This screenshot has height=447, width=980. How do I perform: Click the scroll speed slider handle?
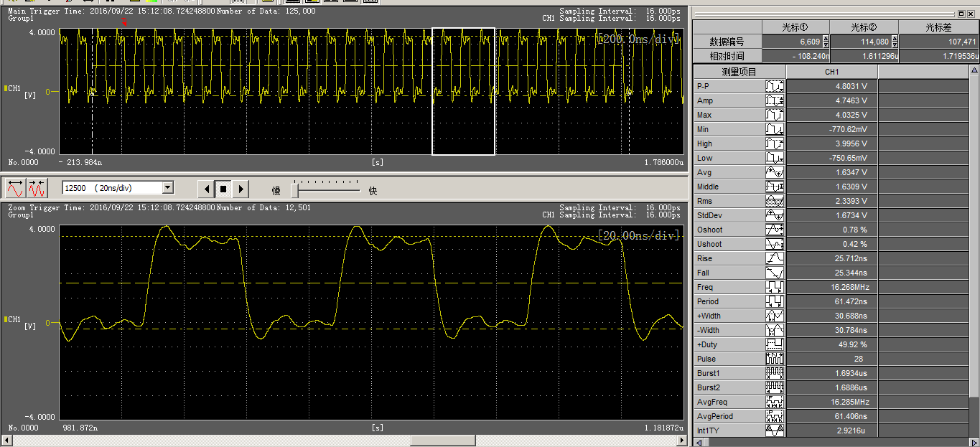[294, 189]
